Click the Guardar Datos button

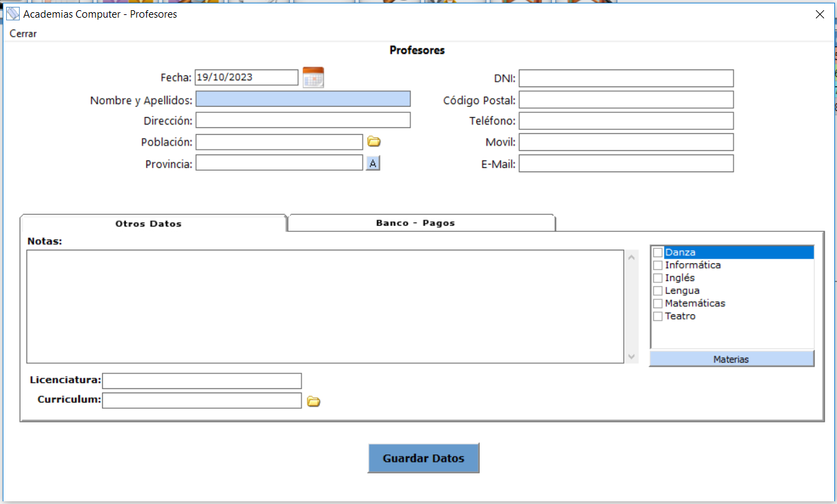click(x=424, y=458)
